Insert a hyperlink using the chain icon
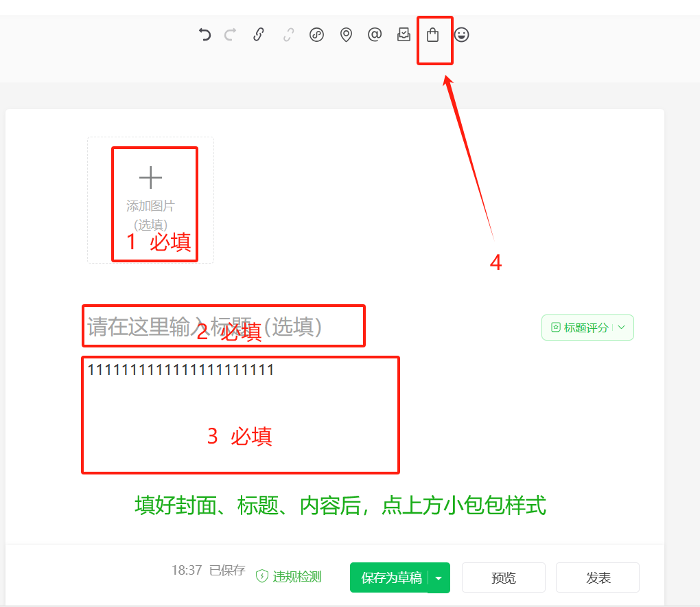 (x=259, y=34)
